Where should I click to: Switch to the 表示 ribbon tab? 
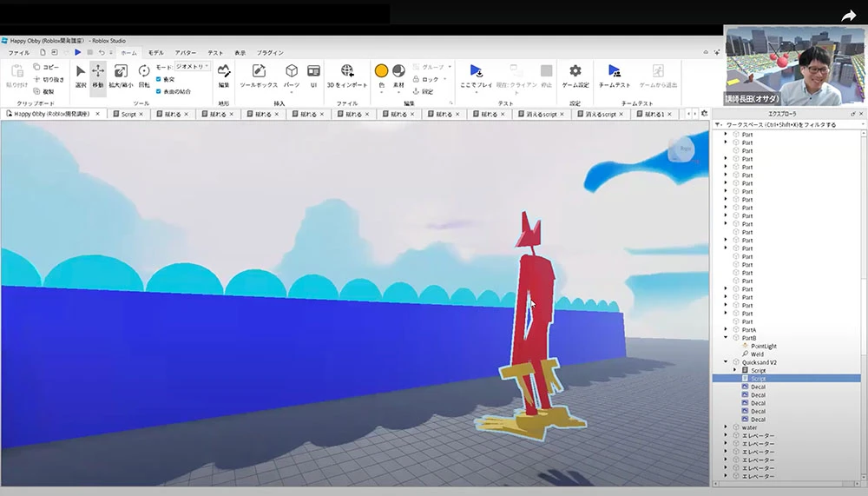click(x=240, y=53)
